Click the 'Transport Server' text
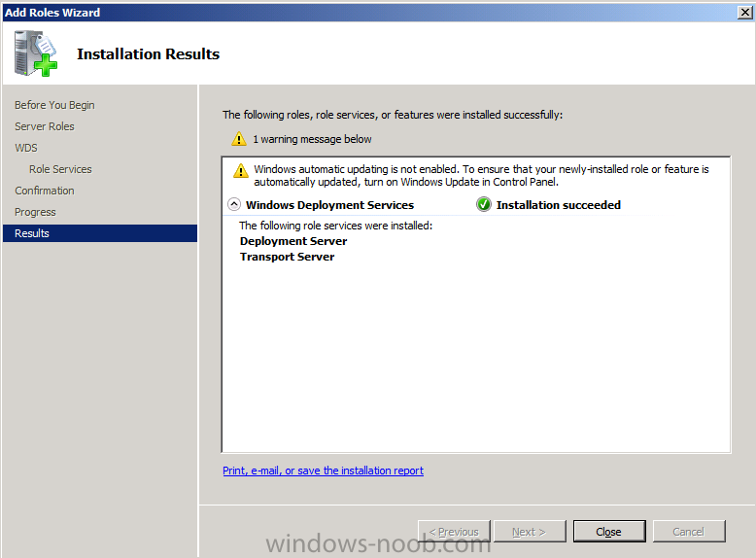 coord(287,257)
